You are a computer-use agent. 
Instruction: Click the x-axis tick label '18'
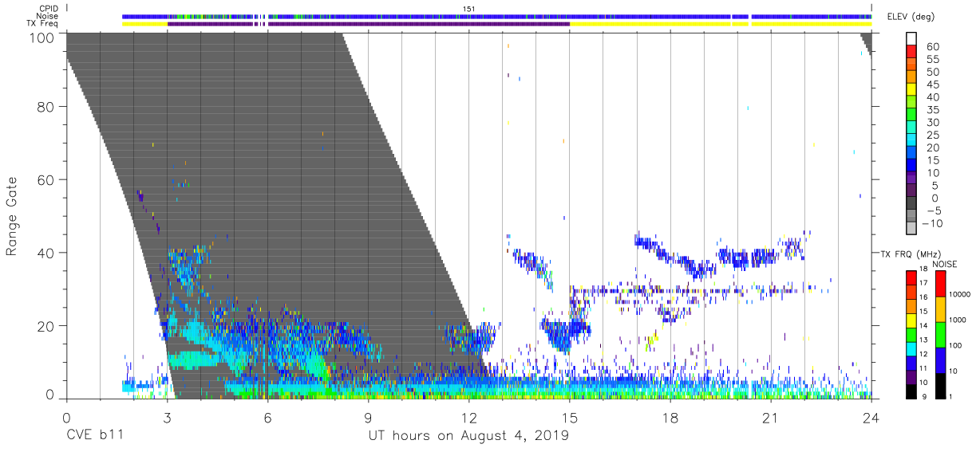coord(670,417)
